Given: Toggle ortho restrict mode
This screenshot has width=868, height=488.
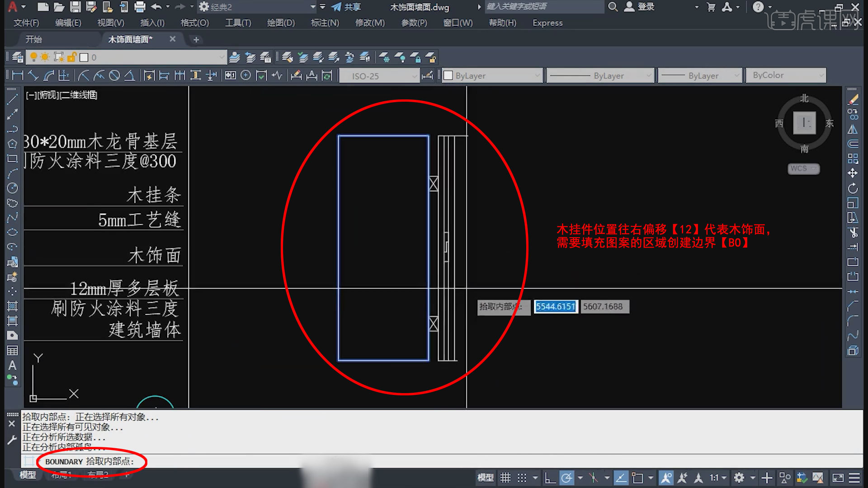Looking at the screenshot, I should click(550, 478).
